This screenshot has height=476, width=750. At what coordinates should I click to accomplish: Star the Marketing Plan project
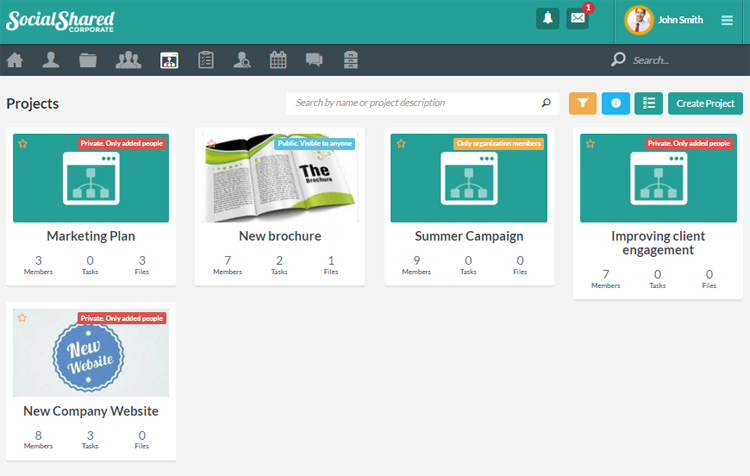23,144
